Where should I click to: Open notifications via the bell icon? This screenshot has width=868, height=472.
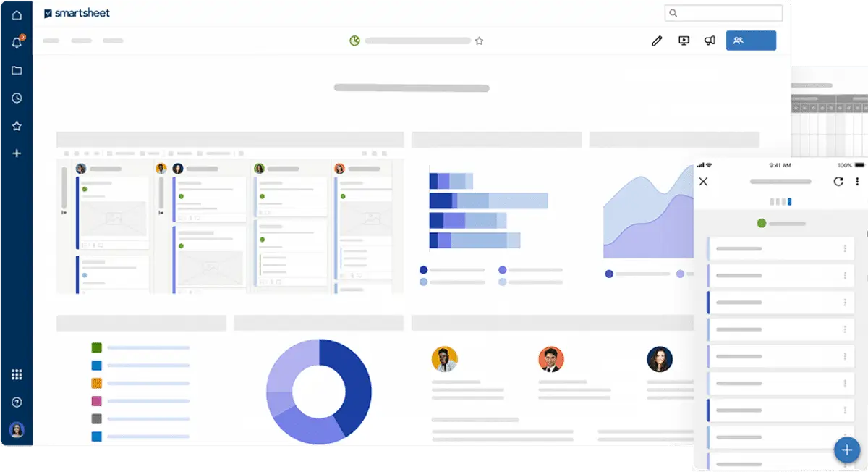pos(16,42)
